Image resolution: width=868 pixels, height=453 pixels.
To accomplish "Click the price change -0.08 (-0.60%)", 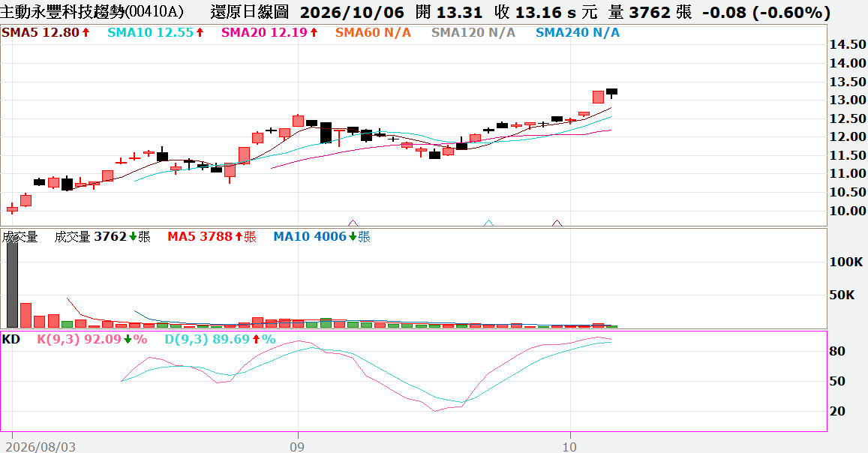I will pos(766,12).
